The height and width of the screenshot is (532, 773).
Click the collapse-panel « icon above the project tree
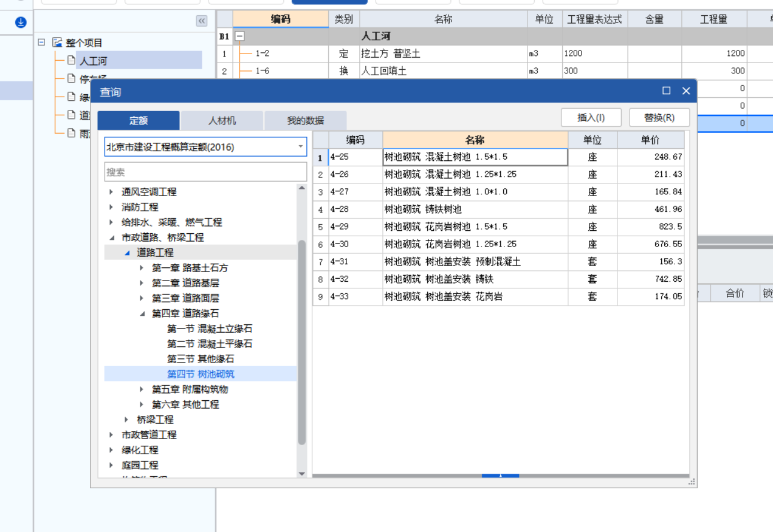pyautogui.click(x=201, y=21)
